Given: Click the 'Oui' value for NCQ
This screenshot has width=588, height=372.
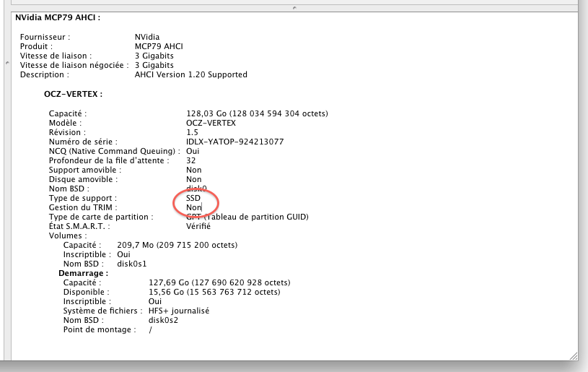Looking at the screenshot, I should 193,151.
